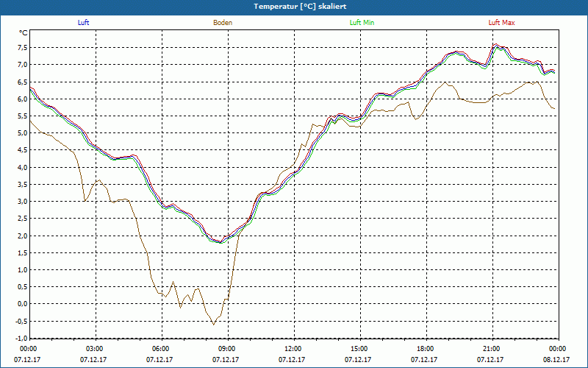The image size is (588, 368).
Task: Click the 'Boden' legend label
Action: pos(223,23)
